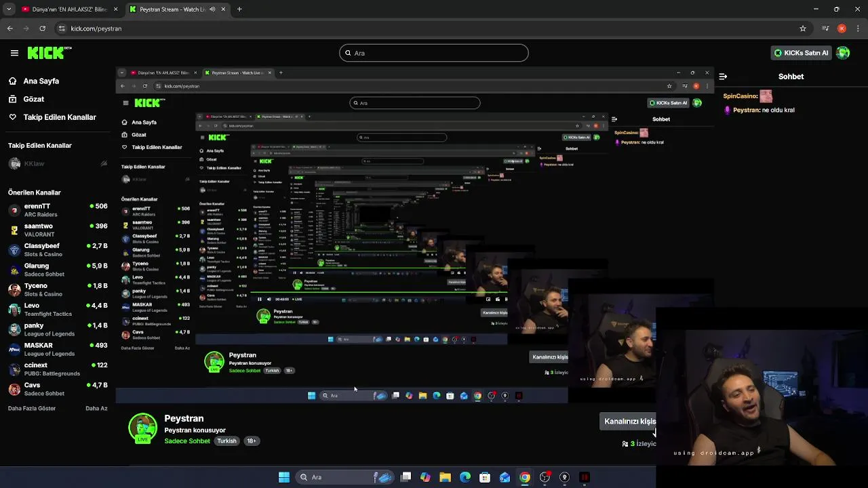Viewport: 868px width, 488px height.
Task: Open File Explorer from taskbar
Action: coord(445,477)
